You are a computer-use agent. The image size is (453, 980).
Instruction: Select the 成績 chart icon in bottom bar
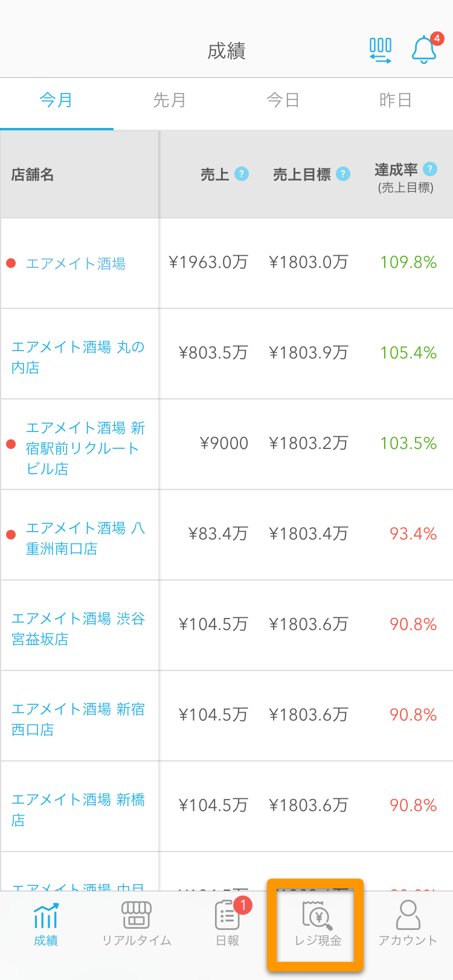click(x=46, y=915)
